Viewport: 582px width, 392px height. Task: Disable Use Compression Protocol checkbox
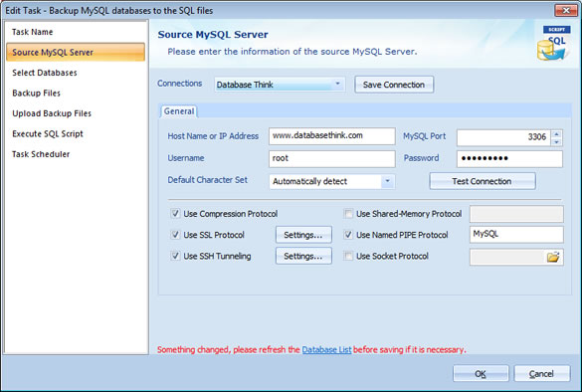point(175,214)
